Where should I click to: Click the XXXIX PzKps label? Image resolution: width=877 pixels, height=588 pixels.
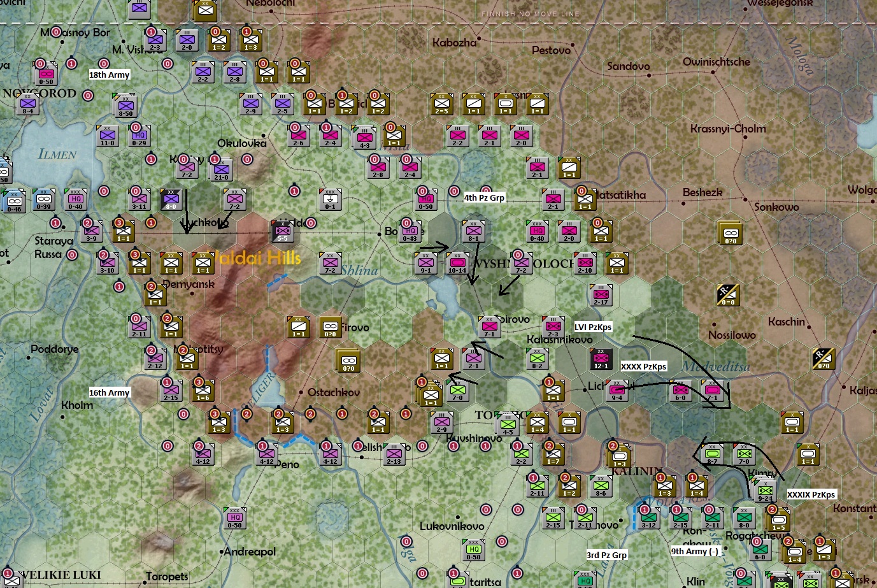pos(811,494)
